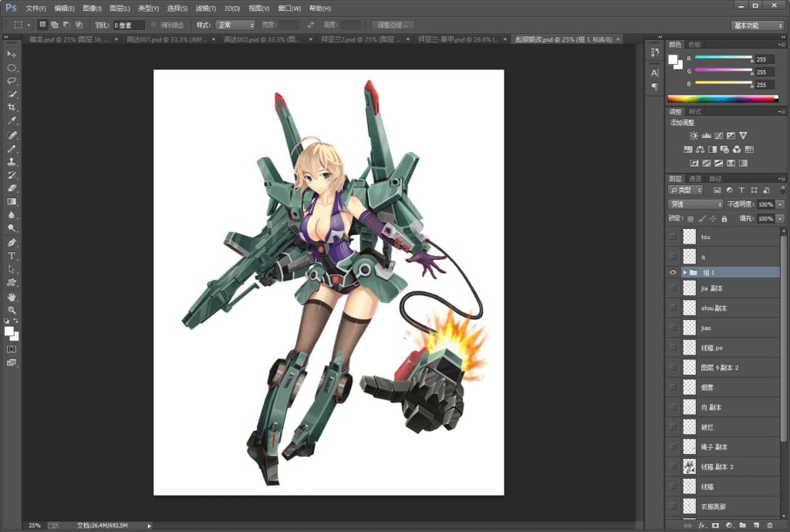Expand the 组 1 group triangle

685,272
